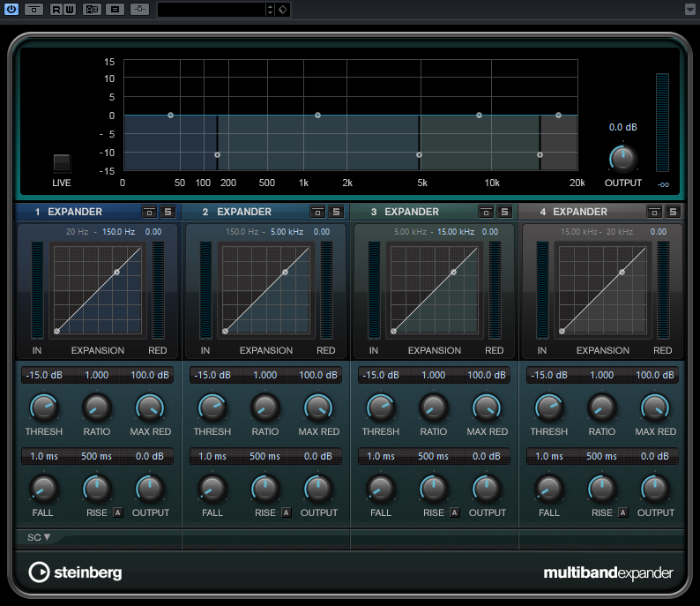700x606 pixels.
Task: Click band 2 upper frequency 5.00 kHz value
Action: point(287,232)
